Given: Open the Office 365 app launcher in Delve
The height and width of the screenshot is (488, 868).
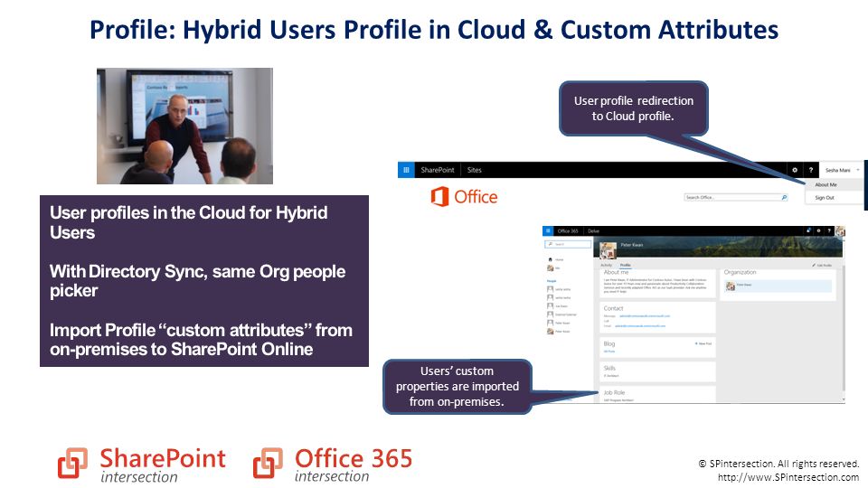Looking at the screenshot, I should 548,230.
